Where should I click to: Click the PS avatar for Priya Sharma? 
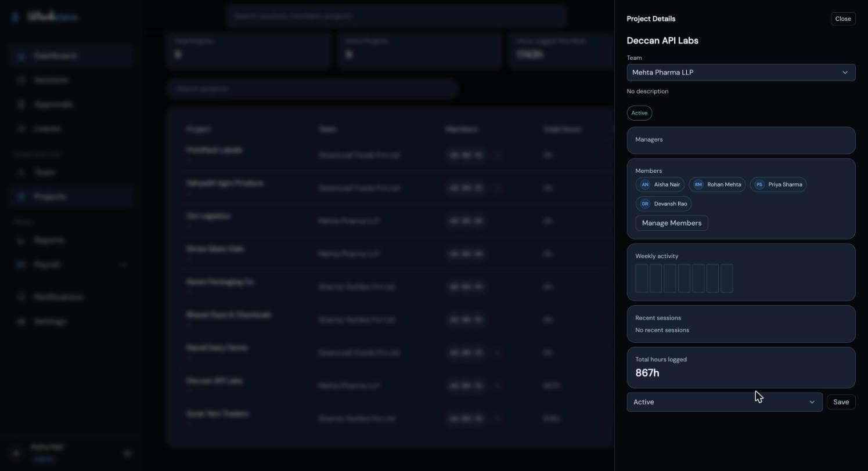pos(759,184)
